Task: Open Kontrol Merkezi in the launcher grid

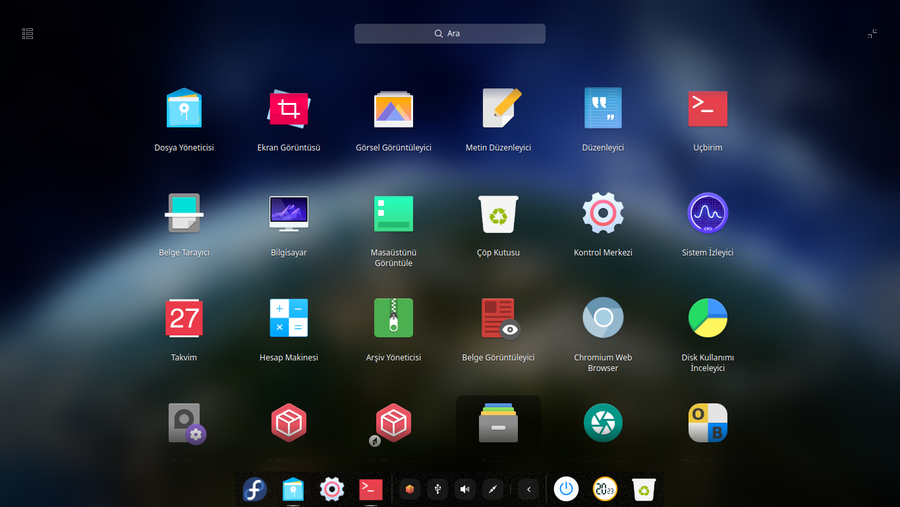Action: 603,213
